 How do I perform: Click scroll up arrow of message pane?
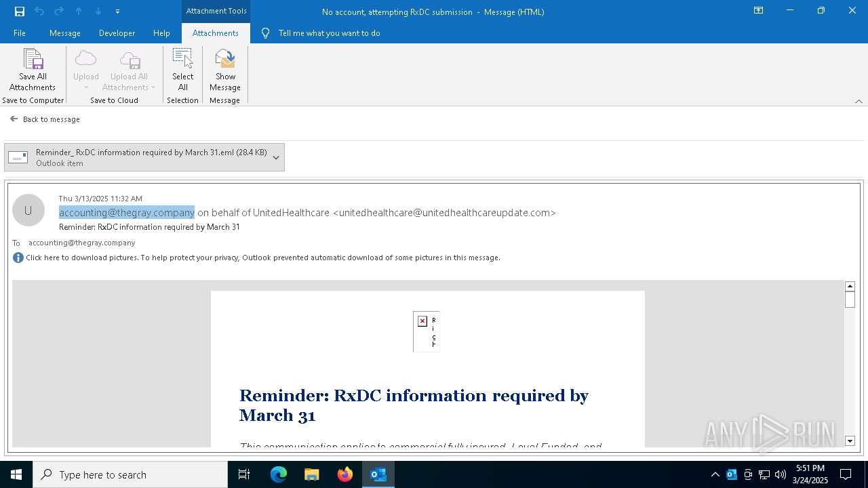(x=850, y=286)
